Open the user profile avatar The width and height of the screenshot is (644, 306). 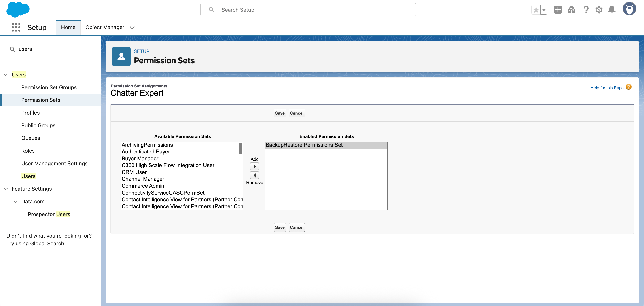point(629,9)
